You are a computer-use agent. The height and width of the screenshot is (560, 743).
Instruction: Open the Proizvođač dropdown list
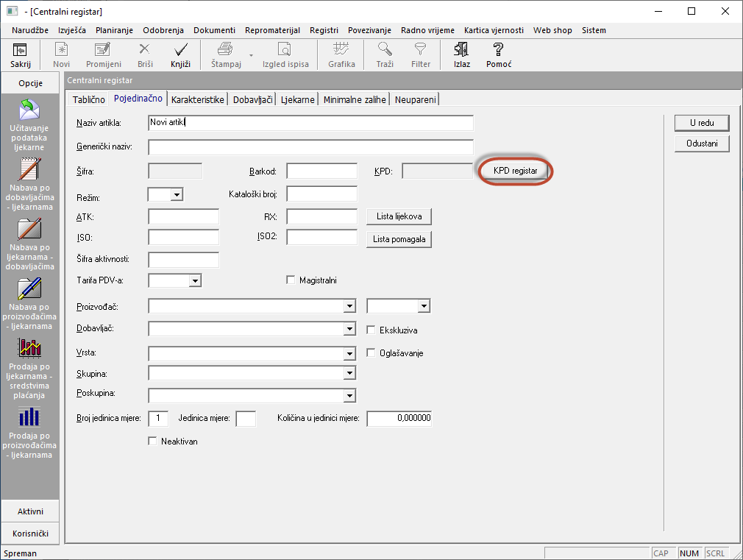click(x=349, y=306)
